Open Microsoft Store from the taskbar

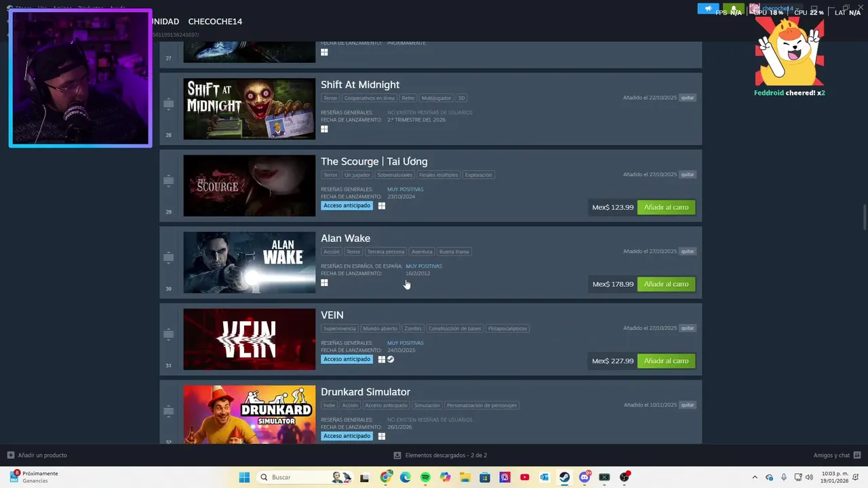pyautogui.click(x=485, y=477)
